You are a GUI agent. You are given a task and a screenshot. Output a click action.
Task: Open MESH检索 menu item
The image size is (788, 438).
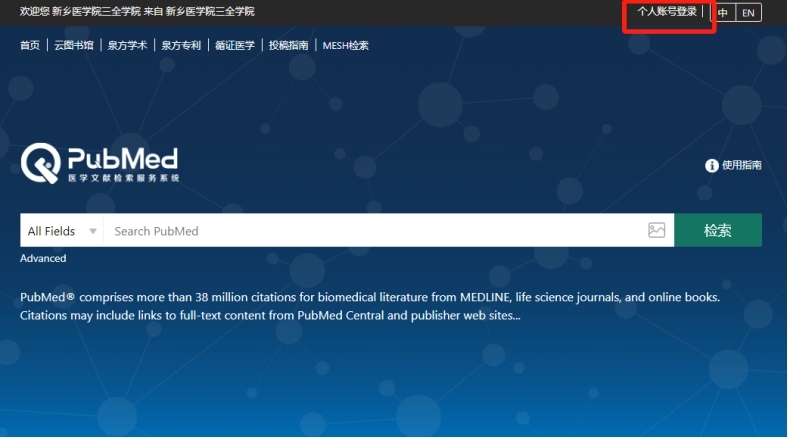tap(345, 45)
